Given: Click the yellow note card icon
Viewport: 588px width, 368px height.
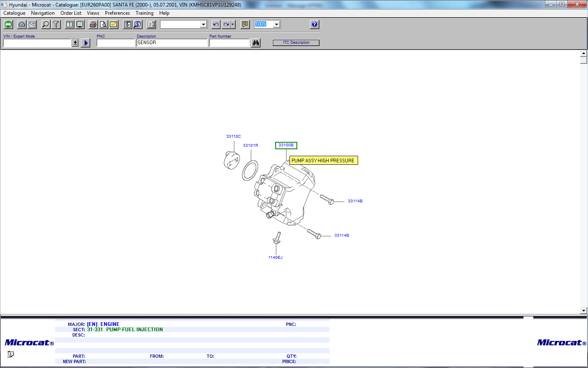Looking at the screenshot, I should pyautogui.click(x=114, y=25).
